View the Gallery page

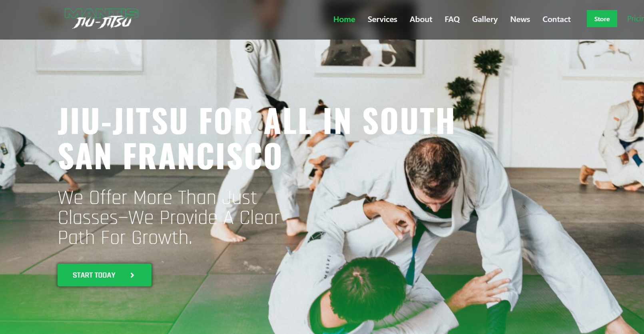coord(485,19)
